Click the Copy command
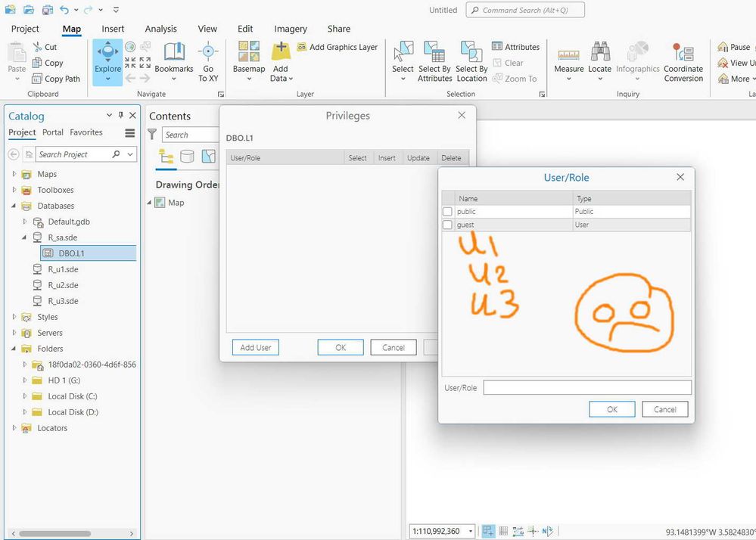The width and height of the screenshot is (756, 540). [48, 63]
